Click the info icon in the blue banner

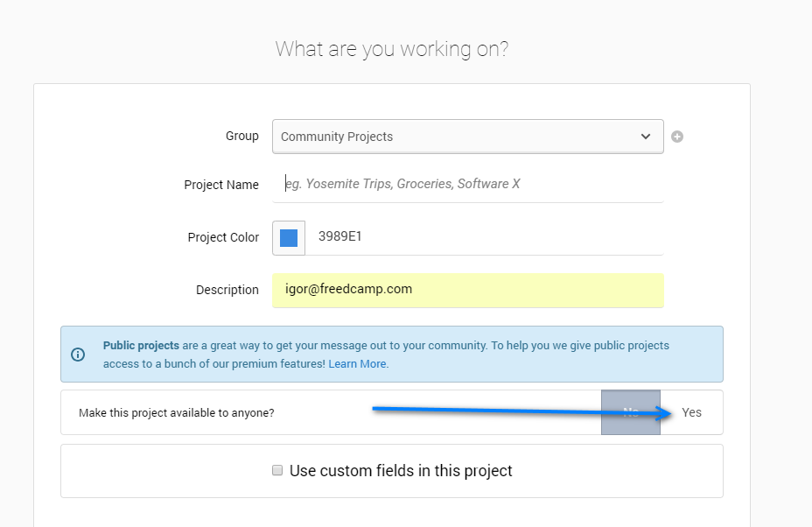point(78,355)
